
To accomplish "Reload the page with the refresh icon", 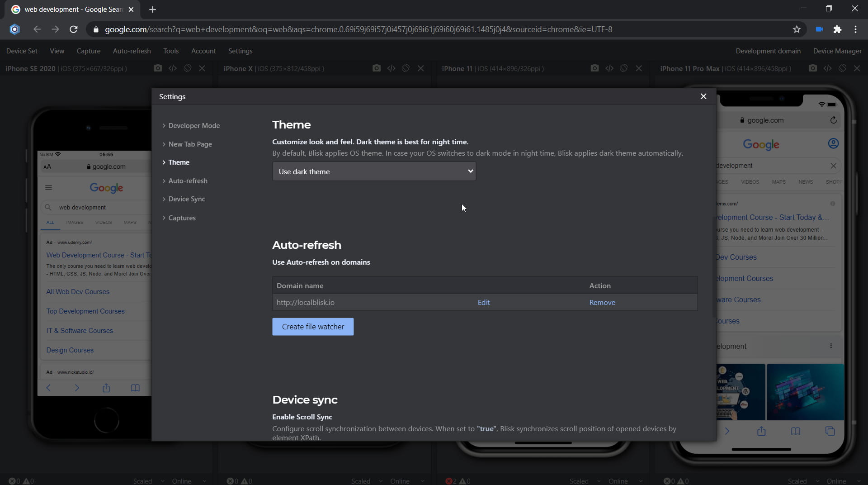I will click(73, 29).
